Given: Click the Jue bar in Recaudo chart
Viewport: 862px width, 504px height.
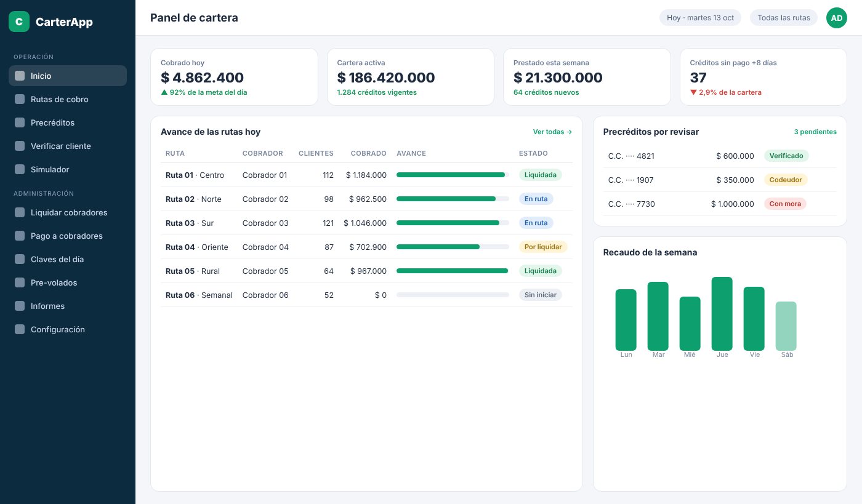Looking at the screenshot, I should click(722, 314).
